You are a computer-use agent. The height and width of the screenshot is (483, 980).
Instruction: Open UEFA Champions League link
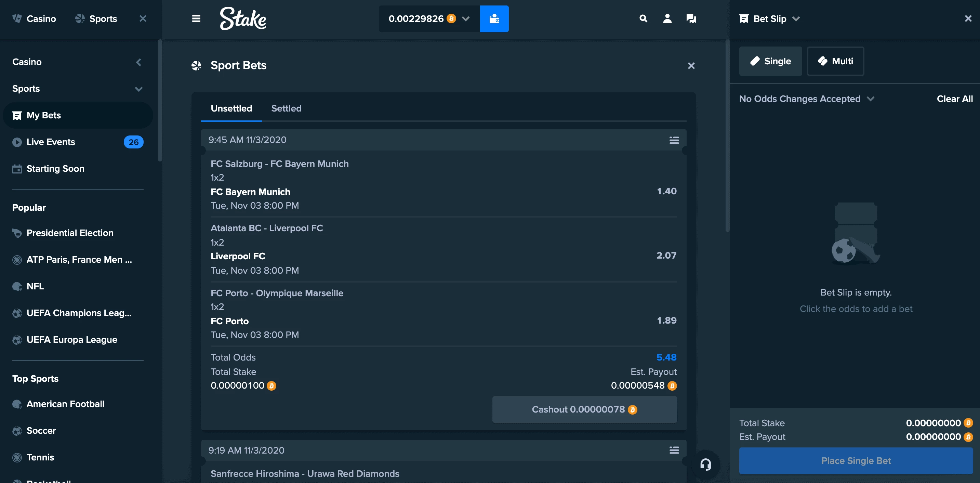pos(78,313)
